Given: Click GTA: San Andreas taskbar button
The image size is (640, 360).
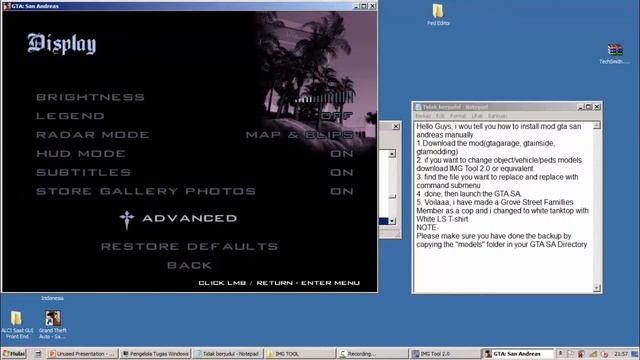Looking at the screenshot, I should [x=517, y=354].
